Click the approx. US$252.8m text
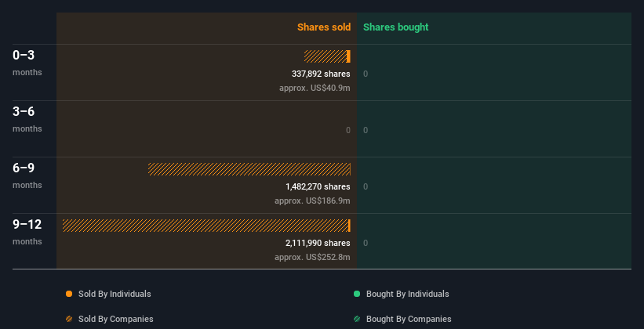 pyautogui.click(x=312, y=257)
